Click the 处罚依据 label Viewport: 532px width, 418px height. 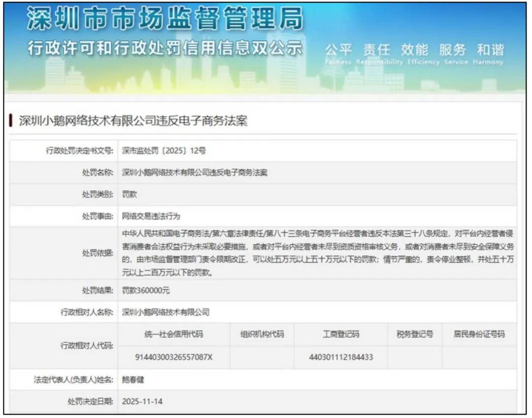point(98,253)
